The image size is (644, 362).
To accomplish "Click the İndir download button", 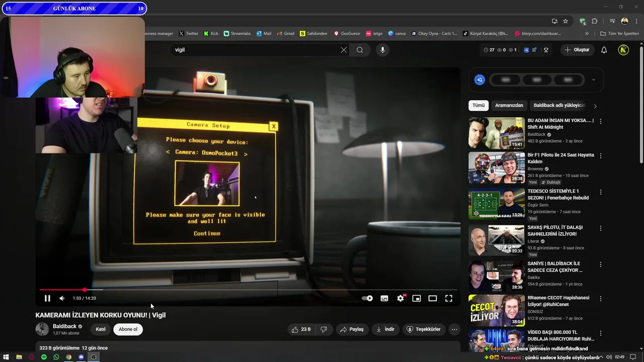I will [385, 329].
